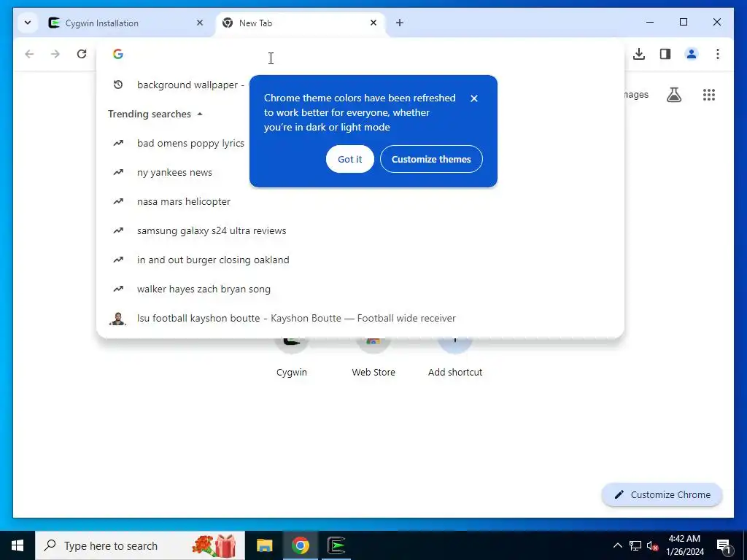The width and height of the screenshot is (747, 560).
Task: Open the notification center icon
Action: click(x=724, y=546)
